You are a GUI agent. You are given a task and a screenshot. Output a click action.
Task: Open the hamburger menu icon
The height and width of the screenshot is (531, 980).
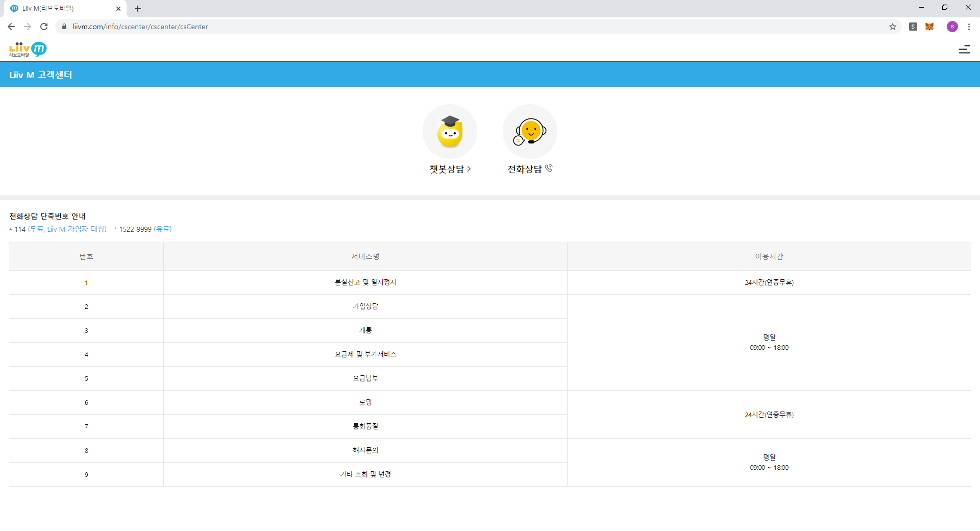coord(964,50)
